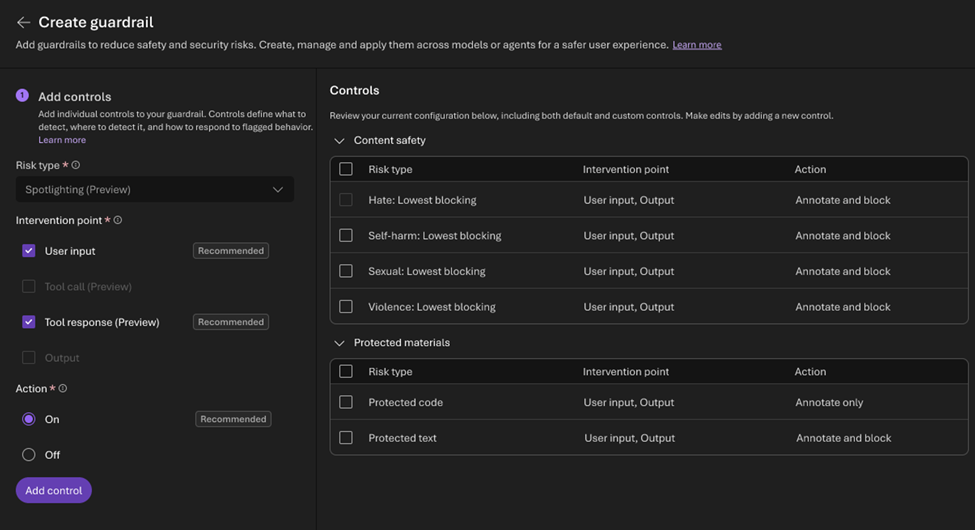The width and height of the screenshot is (975, 530).
Task: Tick the Protected code row checkbox
Action: tap(346, 402)
